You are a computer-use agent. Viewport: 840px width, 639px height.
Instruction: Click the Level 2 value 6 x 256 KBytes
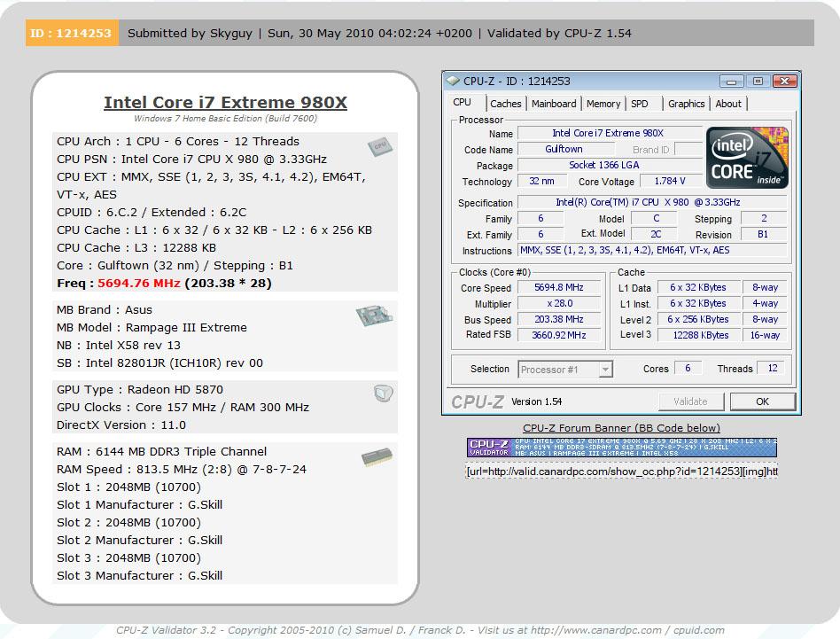click(698, 319)
